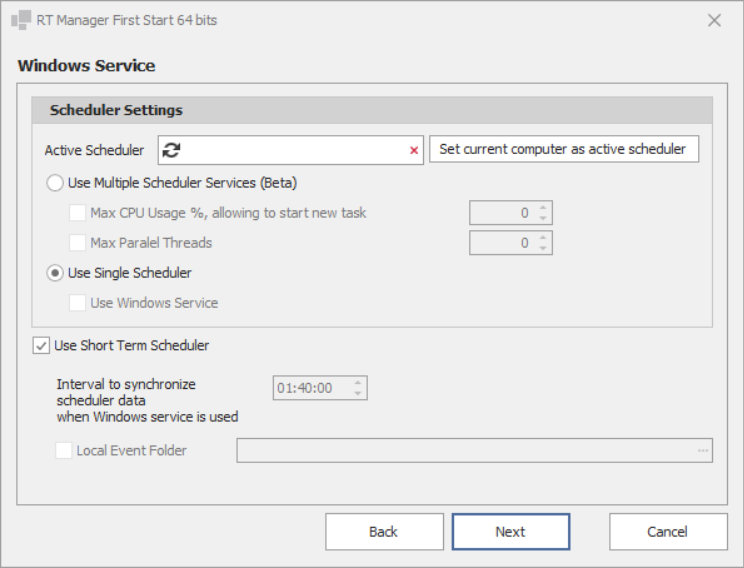Screen dimensions: 744x568
Task: Increase the Max CPU Usage value with up arrow
Action: pyautogui.click(x=543, y=208)
